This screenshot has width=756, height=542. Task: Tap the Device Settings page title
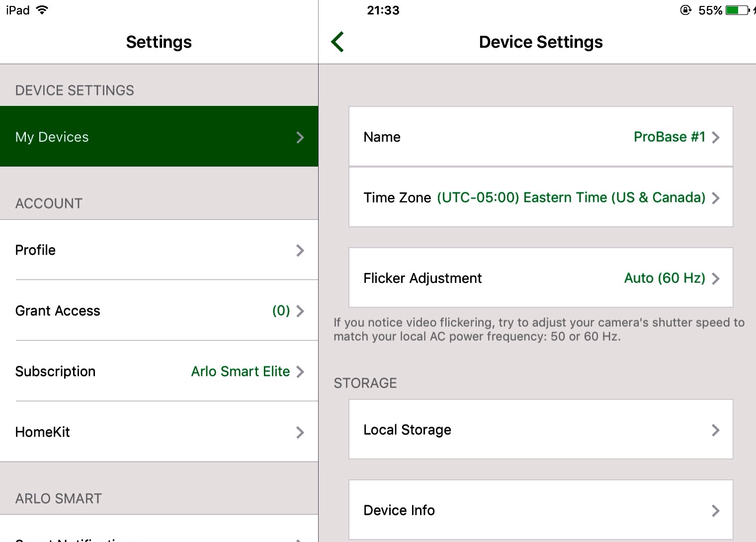541,42
